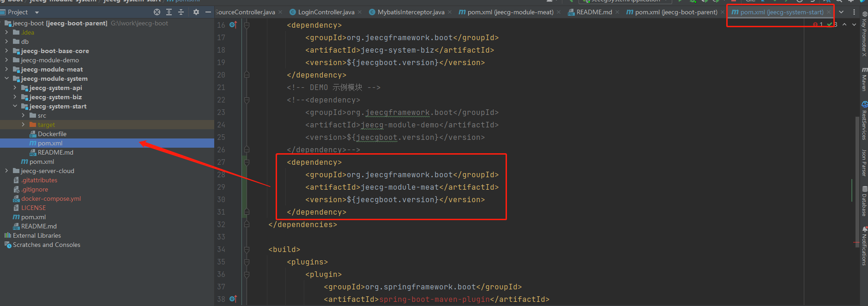Image resolution: width=868 pixels, height=306 pixels.
Task: Open the Maven tool window
Action: (864, 79)
